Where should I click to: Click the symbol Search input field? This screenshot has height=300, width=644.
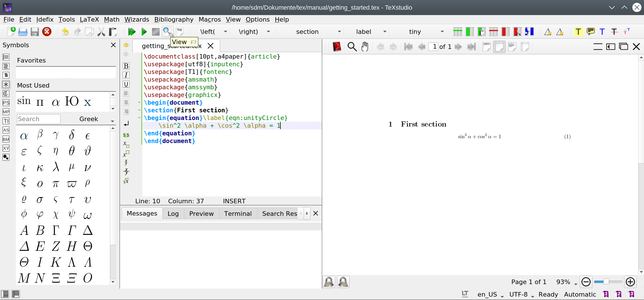pyautogui.click(x=39, y=119)
